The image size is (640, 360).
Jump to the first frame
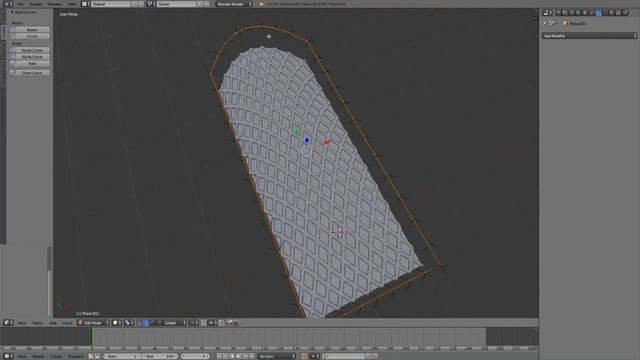(219, 356)
